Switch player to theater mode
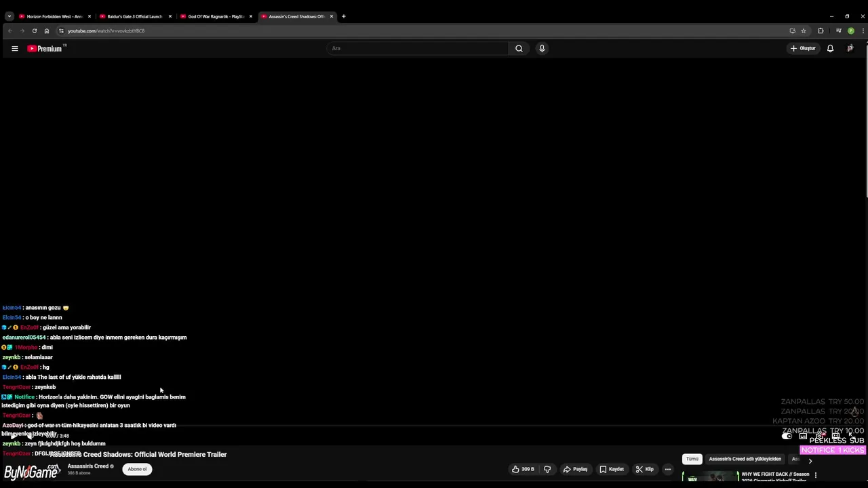The width and height of the screenshot is (868, 488). [x=837, y=436]
